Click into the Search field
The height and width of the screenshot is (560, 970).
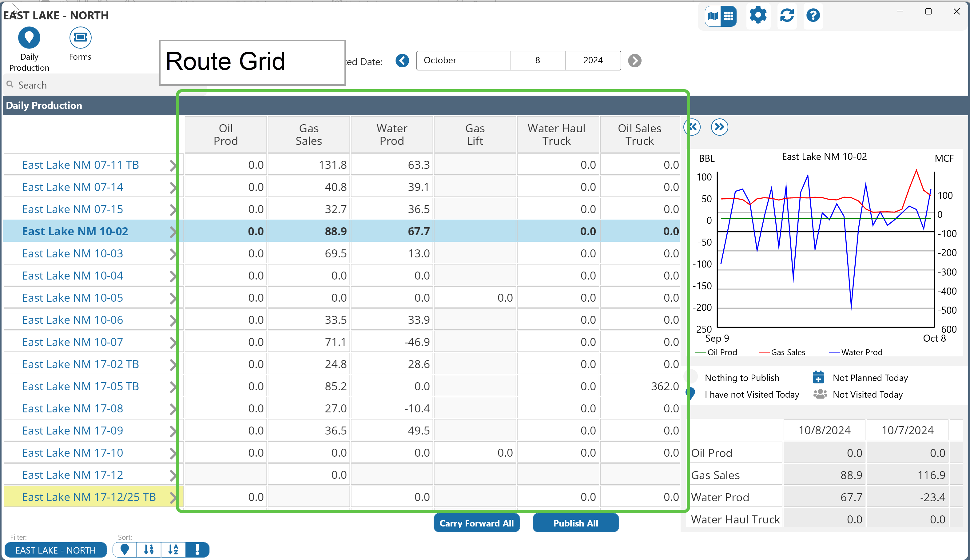point(85,85)
